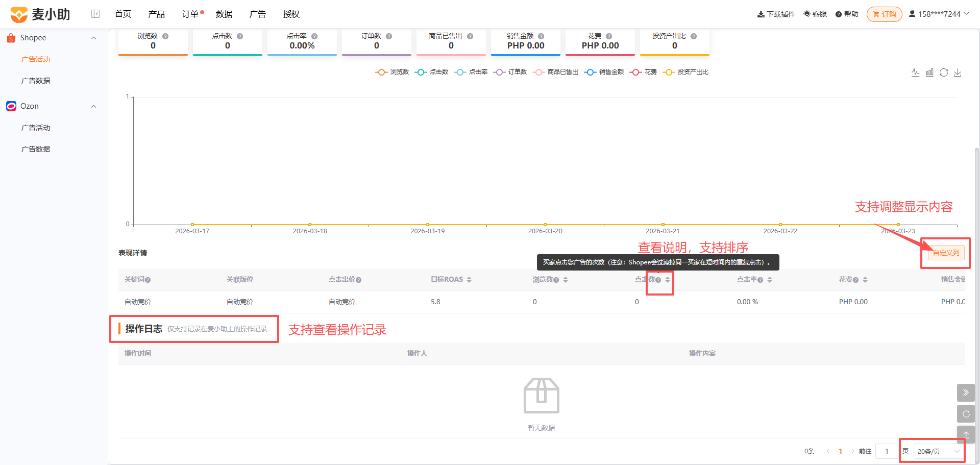
Task: Click help icon in 点击率 column header
Action: pos(761,280)
